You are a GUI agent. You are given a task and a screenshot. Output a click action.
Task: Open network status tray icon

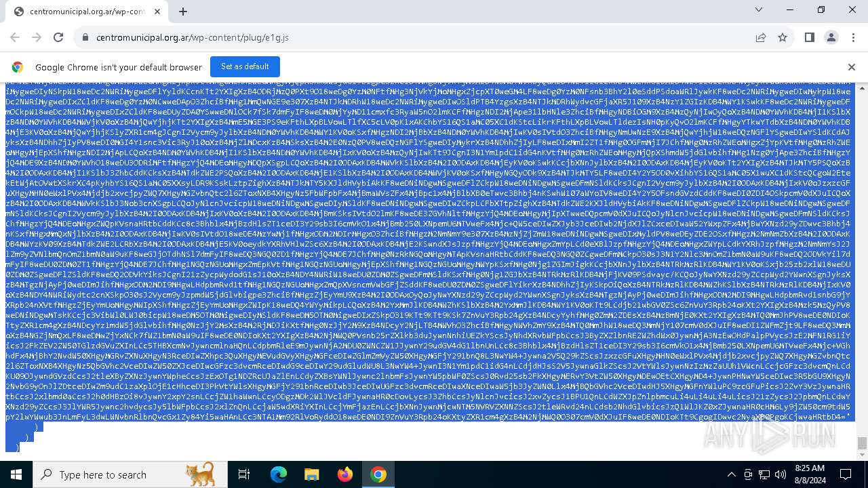764,474
